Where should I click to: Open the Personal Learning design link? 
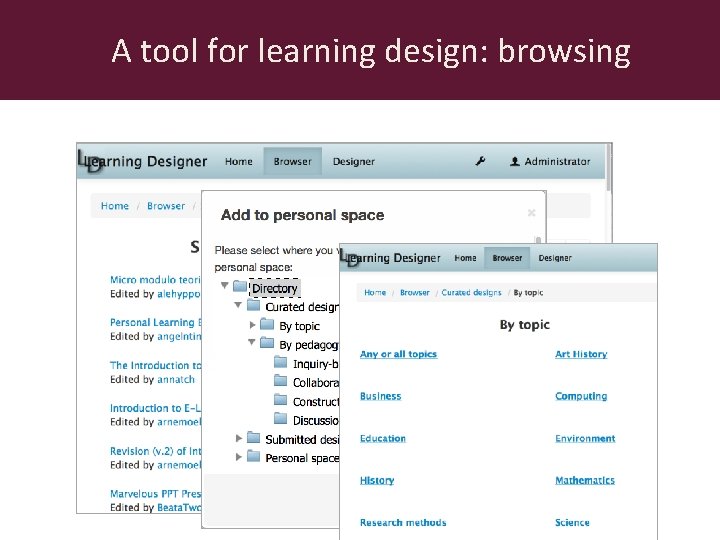[x=155, y=322]
